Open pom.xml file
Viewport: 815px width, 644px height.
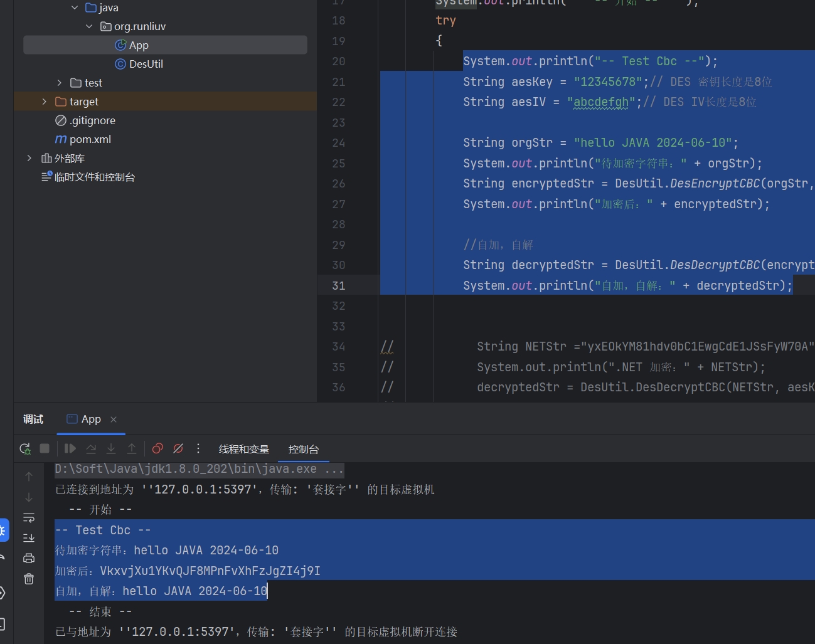(x=90, y=139)
